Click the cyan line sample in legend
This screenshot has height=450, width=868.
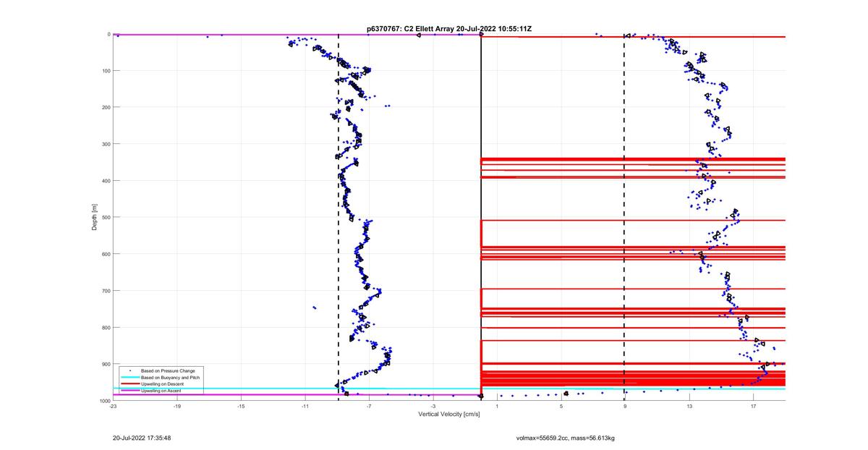(129, 378)
